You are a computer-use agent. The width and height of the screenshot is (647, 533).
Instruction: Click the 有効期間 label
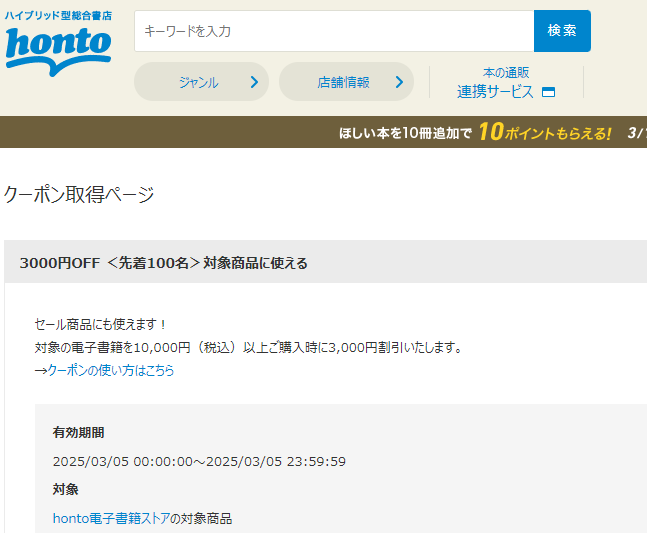(78, 432)
